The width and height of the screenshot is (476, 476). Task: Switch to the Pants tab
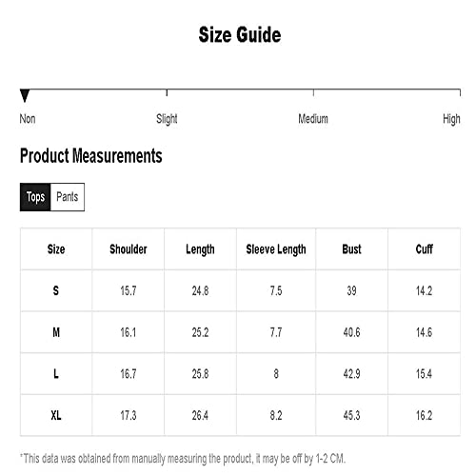tap(68, 197)
